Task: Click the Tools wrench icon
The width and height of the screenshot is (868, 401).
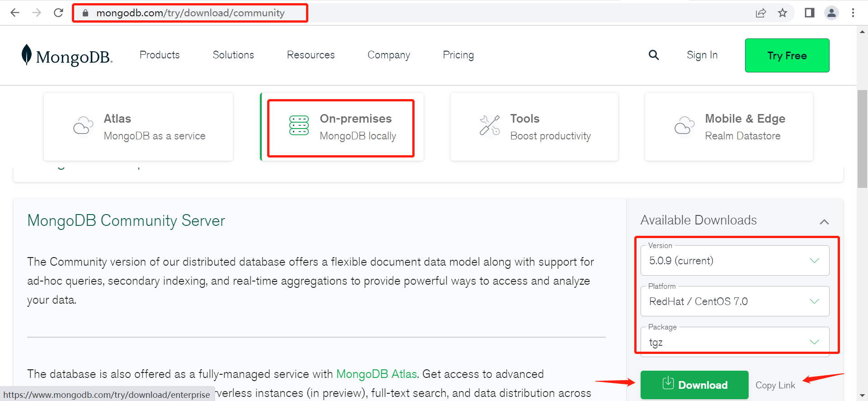Action: 490,125
